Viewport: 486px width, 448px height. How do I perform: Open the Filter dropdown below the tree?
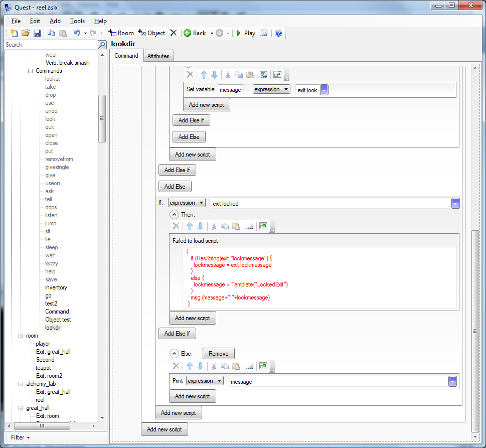[x=20, y=437]
